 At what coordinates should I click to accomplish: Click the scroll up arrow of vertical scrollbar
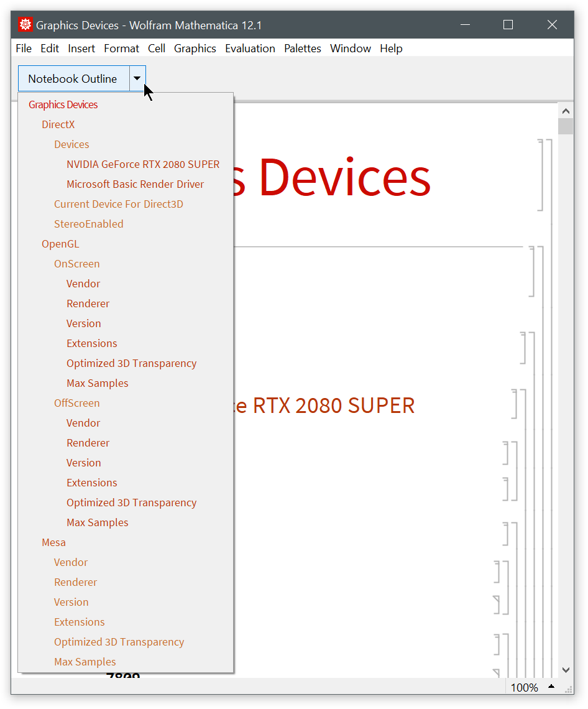566,111
